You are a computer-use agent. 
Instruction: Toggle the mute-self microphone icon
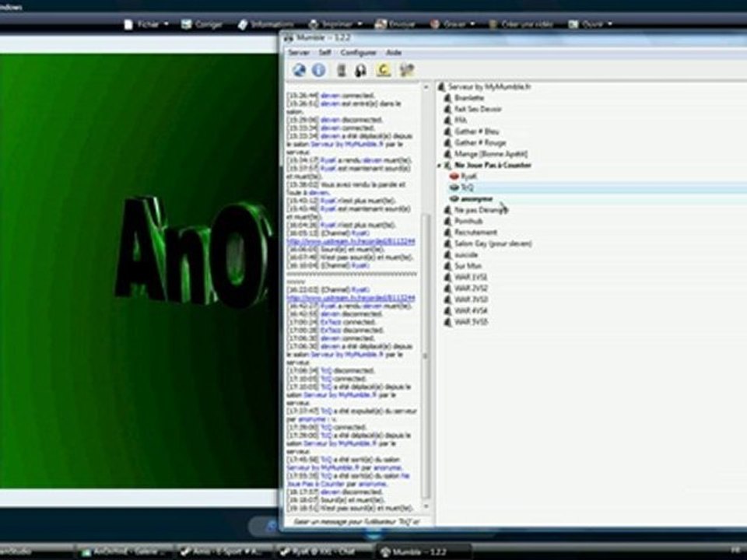click(341, 71)
